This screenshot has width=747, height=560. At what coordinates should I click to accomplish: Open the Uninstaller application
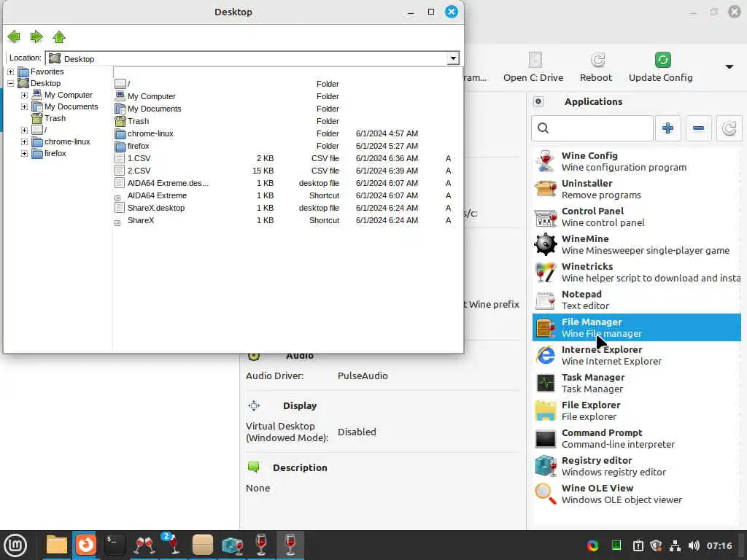pyautogui.click(x=636, y=189)
